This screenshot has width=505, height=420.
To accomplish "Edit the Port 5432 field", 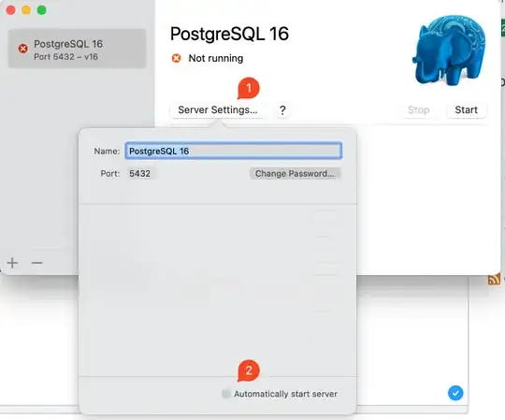I will [140, 174].
